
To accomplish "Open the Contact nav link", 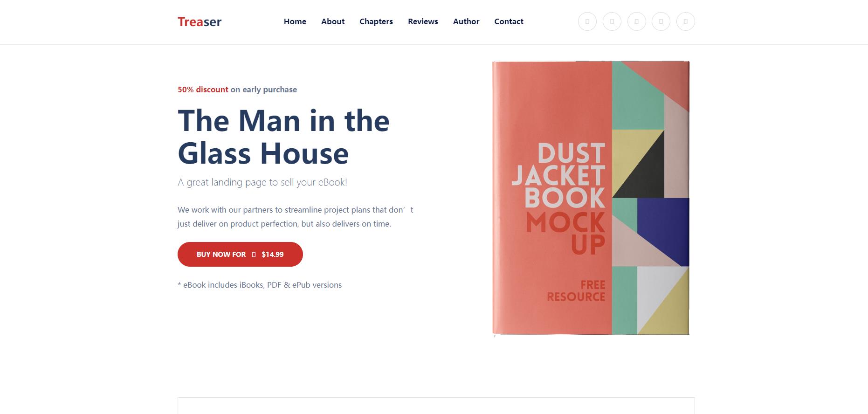I will coord(509,21).
